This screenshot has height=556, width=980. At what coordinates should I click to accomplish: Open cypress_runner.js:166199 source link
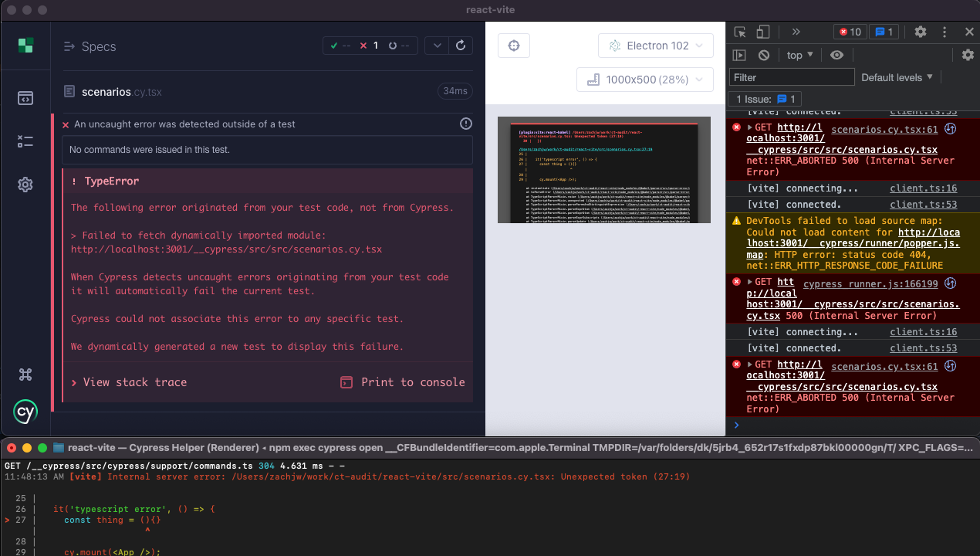point(870,284)
